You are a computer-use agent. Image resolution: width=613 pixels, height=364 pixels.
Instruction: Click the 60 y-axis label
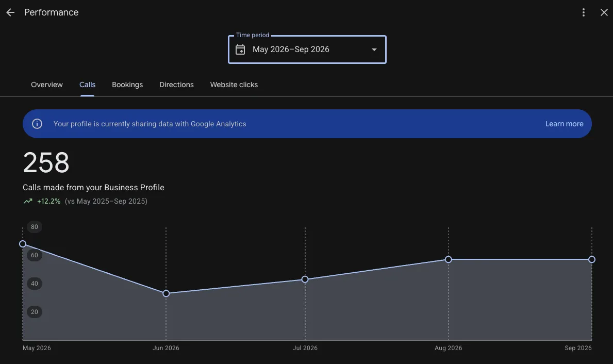35,255
